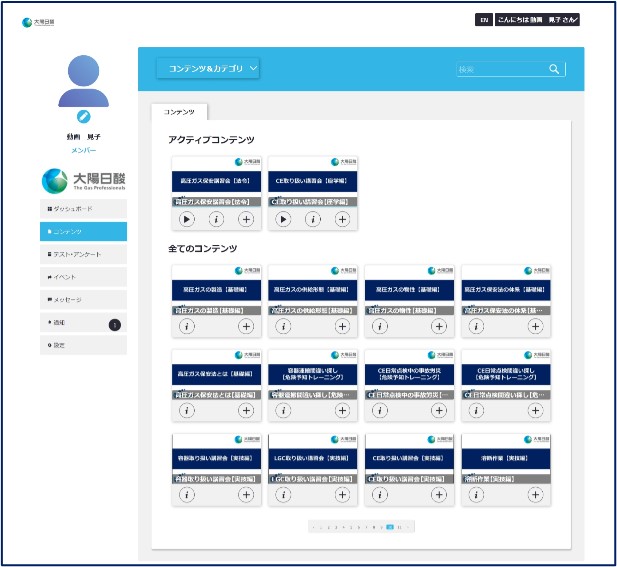Add 高圧ガス保安法とは【基礎編】 using plus icon
617x567 pixels.
246,410
